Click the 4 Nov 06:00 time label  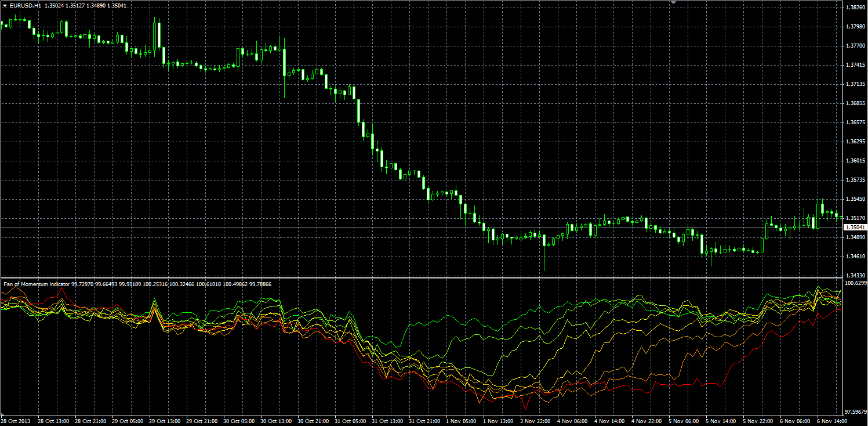(572, 421)
